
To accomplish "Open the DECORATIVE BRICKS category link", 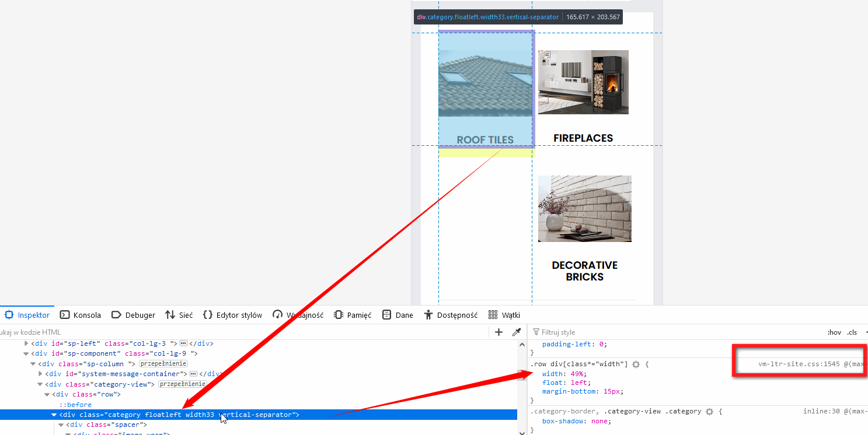I will [x=585, y=271].
